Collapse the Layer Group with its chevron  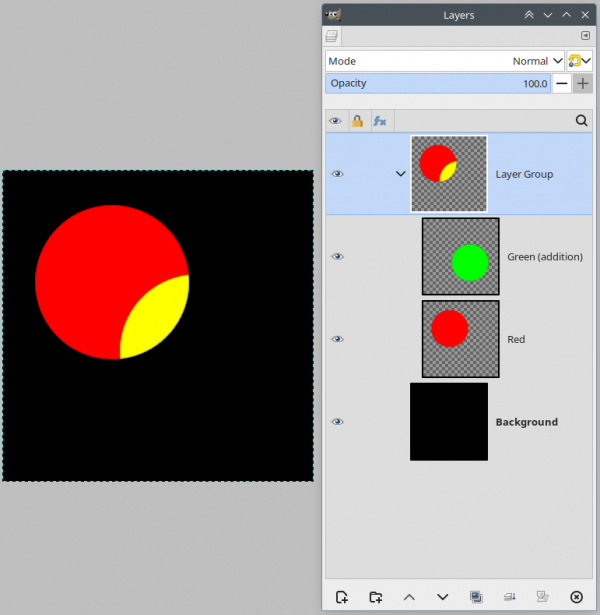[400, 174]
